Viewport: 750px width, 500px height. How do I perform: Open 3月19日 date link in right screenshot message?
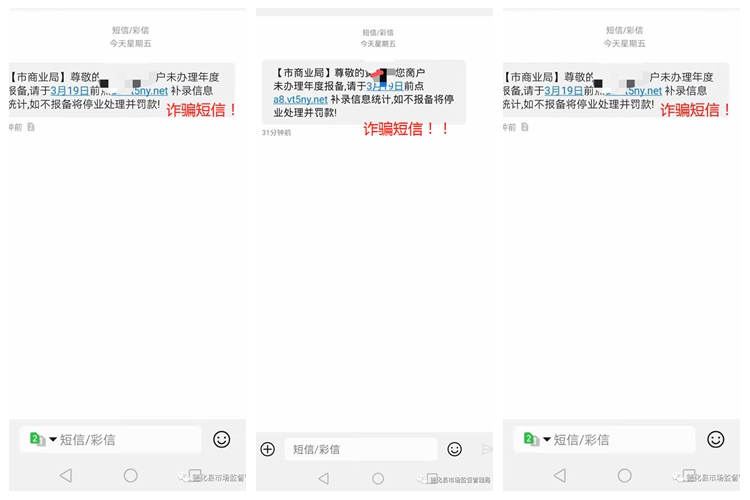coord(563,91)
